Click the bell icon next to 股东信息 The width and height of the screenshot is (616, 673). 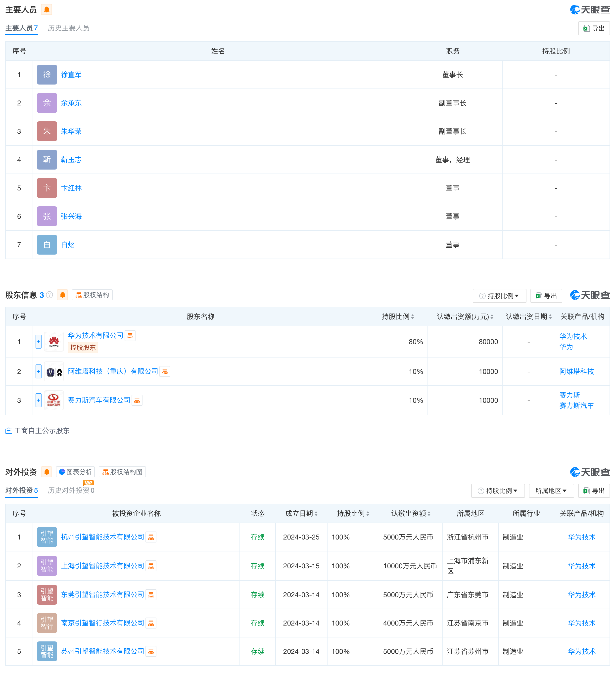click(x=62, y=295)
